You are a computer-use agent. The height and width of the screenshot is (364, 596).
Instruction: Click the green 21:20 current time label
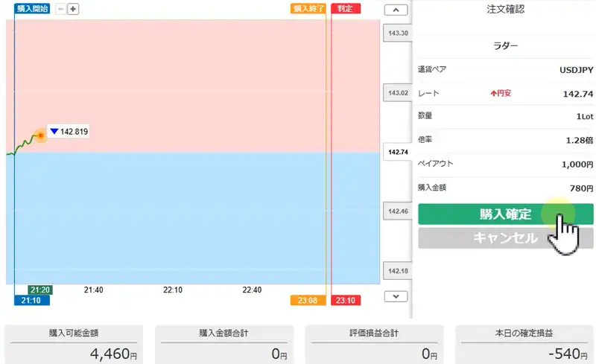(x=40, y=290)
